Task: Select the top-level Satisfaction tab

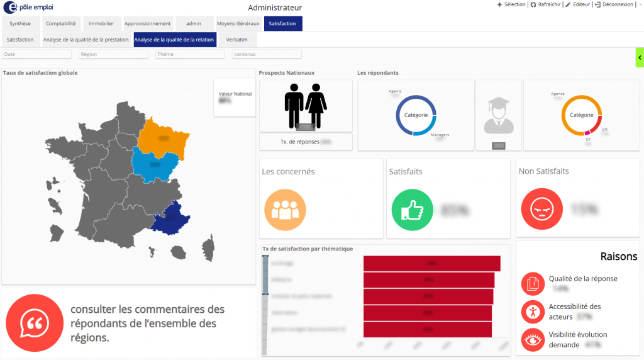Action: [x=282, y=23]
